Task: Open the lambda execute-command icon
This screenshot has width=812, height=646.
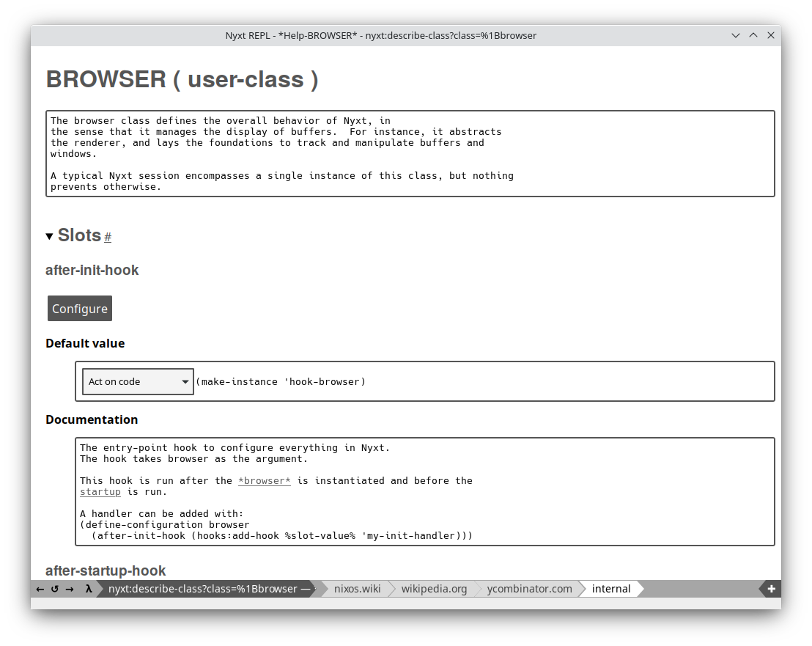Action: [89, 589]
